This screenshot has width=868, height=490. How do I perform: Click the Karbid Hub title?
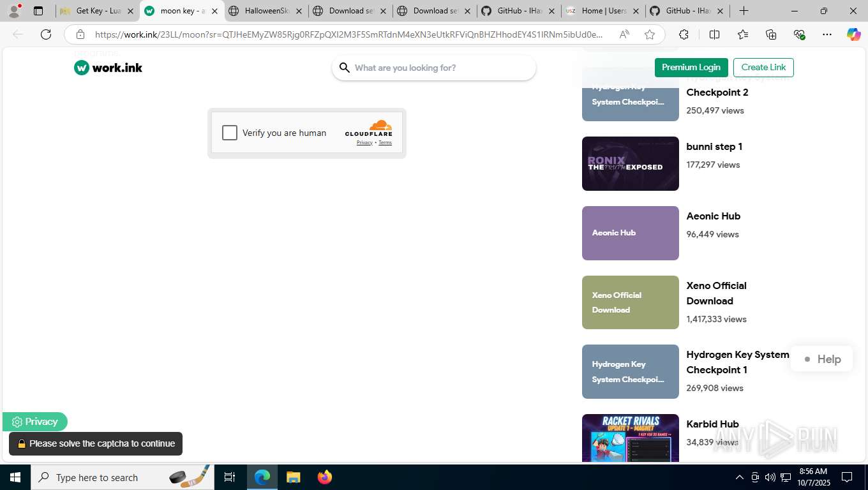click(x=712, y=424)
